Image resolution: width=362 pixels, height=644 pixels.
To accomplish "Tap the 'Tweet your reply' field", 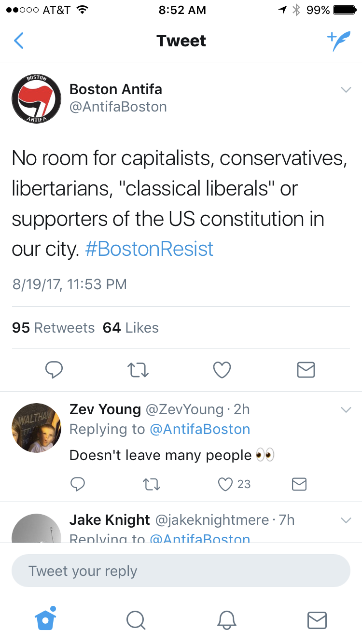I will point(181,571).
